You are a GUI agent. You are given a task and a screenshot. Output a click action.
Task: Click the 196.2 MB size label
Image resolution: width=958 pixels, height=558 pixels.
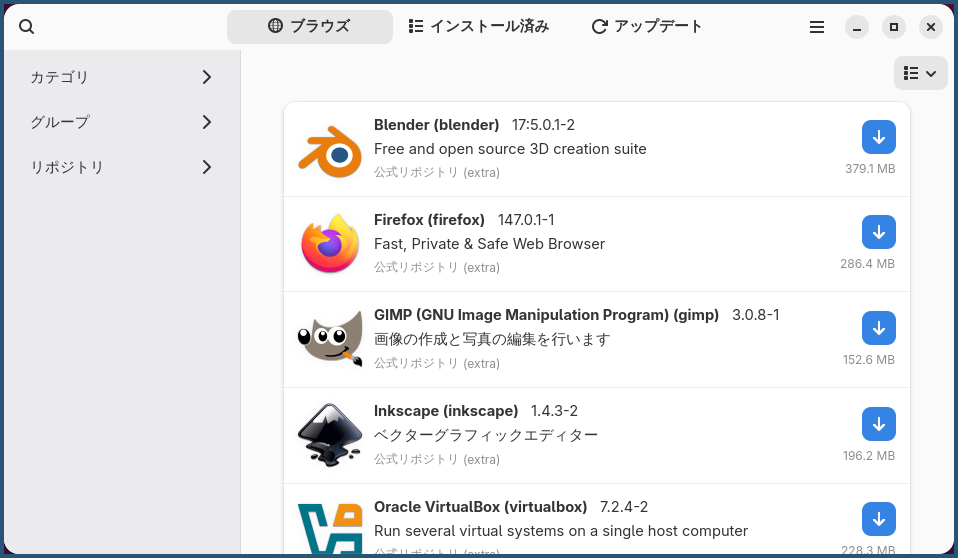point(869,455)
